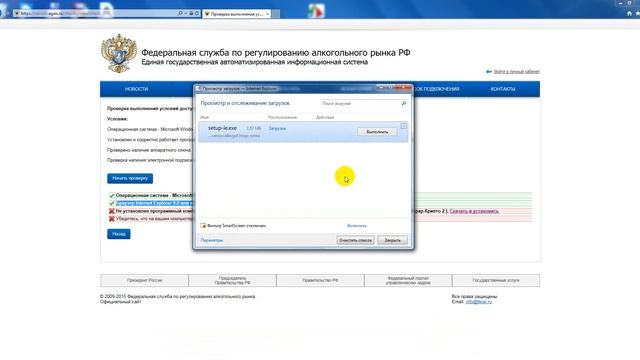This screenshot has height=360, width=640.
Task: Click the Начать проверку button
Action: [x=130, y=178]
